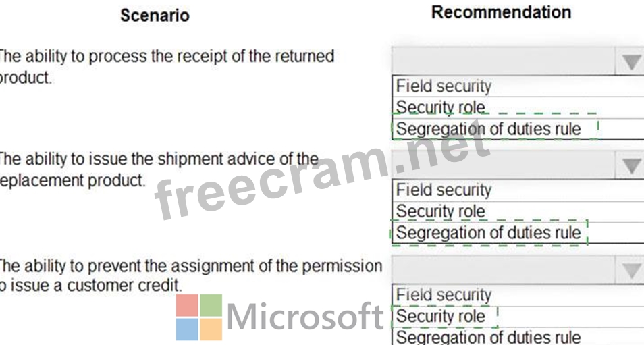644x345 pixels.
Task: Select Field security in the first dropdown list
Action: 444,86
